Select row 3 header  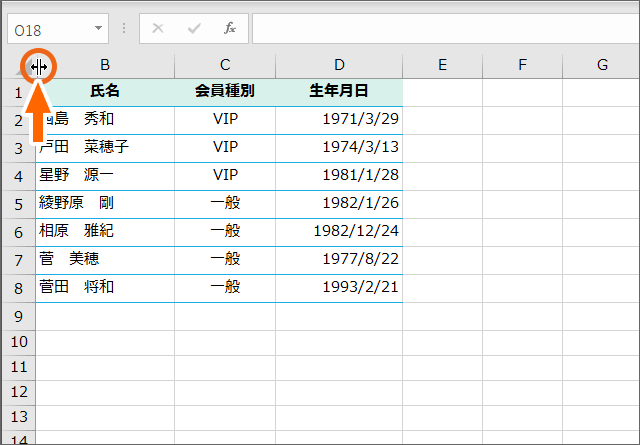pos(18,149)
